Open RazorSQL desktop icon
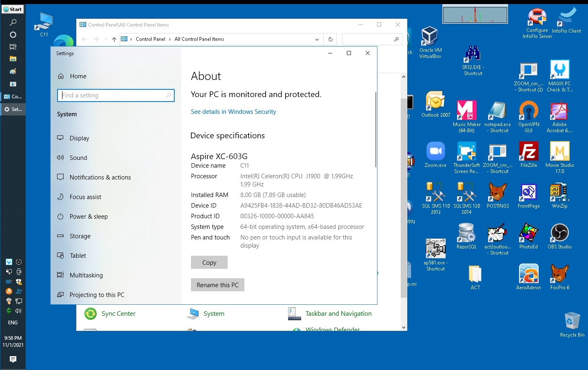The width and height of the screenshot is (588, 370). [x=466, y=236]
